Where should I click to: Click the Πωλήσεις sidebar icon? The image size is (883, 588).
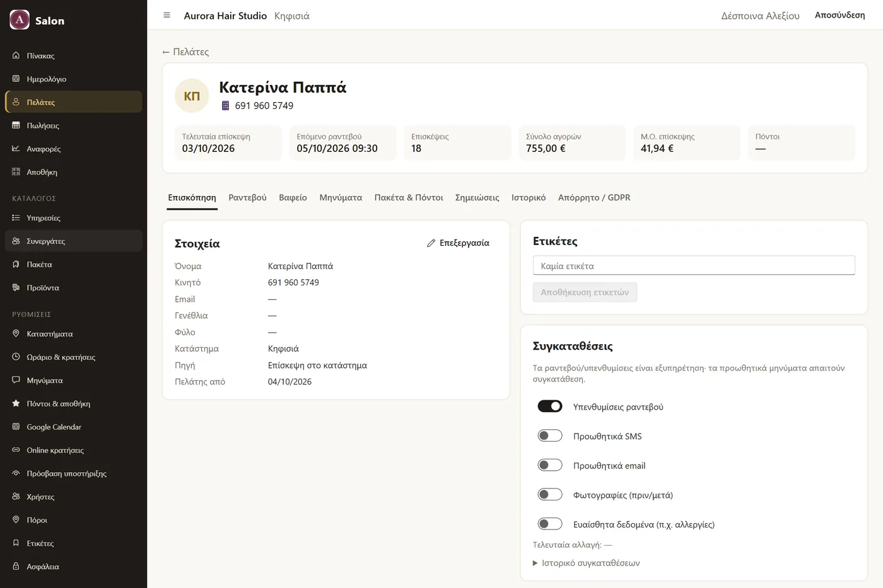[x=16, y=125]
